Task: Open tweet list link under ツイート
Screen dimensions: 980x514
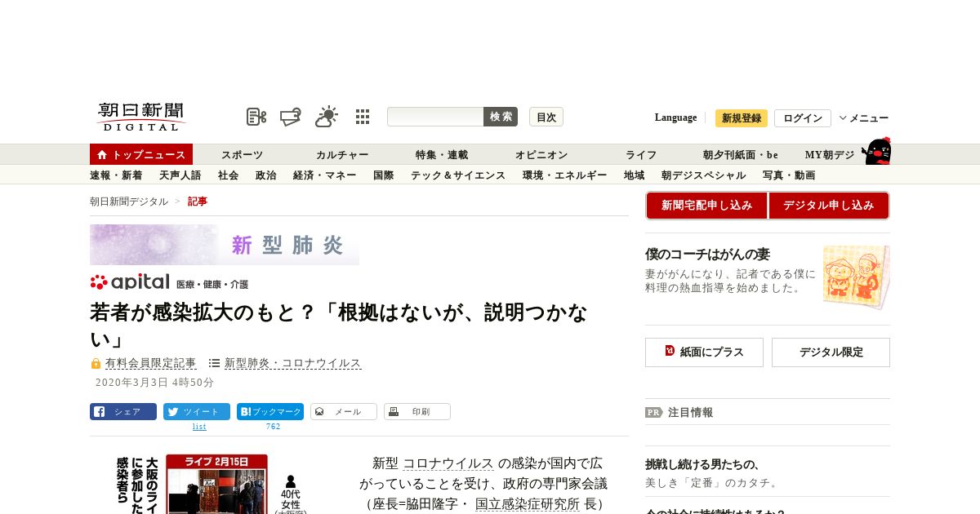Action: click(199, 427)
